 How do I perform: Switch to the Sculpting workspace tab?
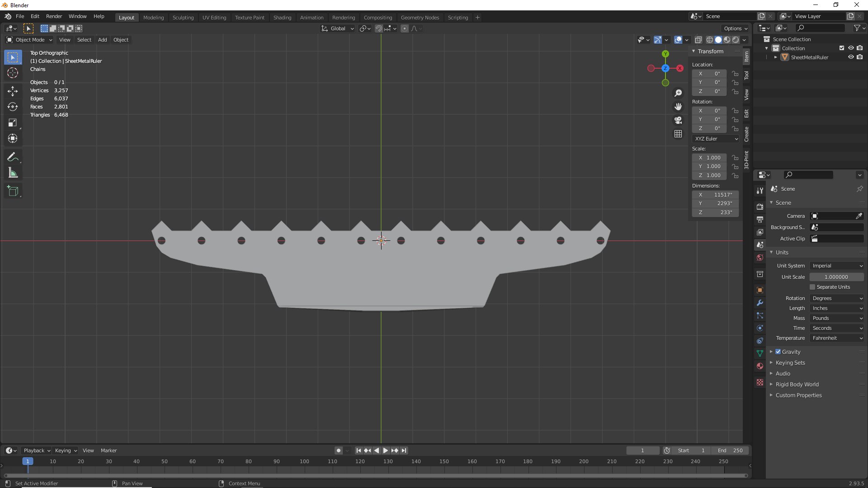click(x=183, y=17)
